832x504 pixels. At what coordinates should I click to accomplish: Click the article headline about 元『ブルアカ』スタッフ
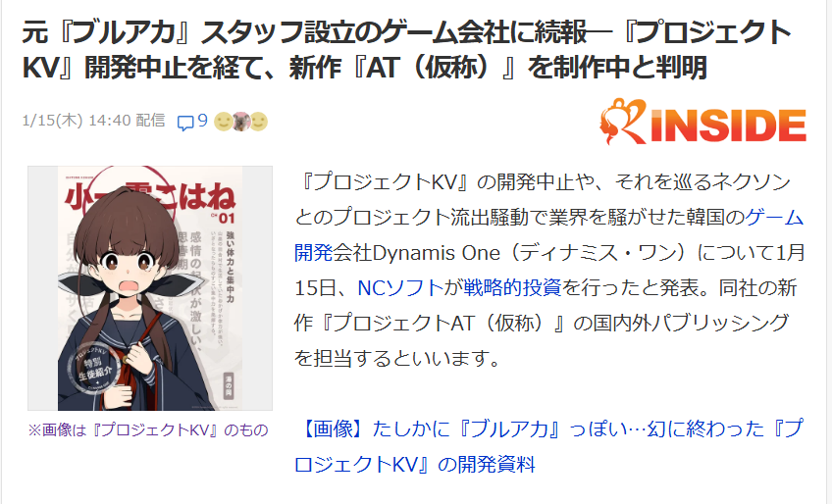pyautogui.click(x=406, y=49)
